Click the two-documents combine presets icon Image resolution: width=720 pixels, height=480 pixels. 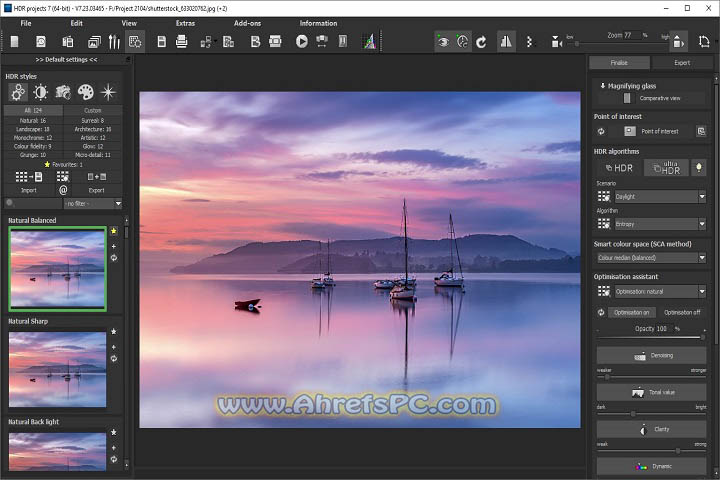point(96,177)
